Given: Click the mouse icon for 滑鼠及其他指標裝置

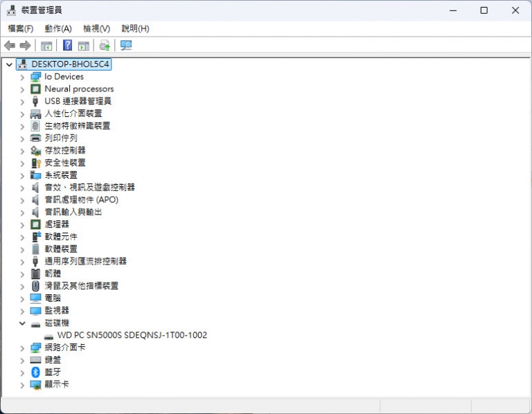Looking at the screenshot, I should tap(35, 286).
